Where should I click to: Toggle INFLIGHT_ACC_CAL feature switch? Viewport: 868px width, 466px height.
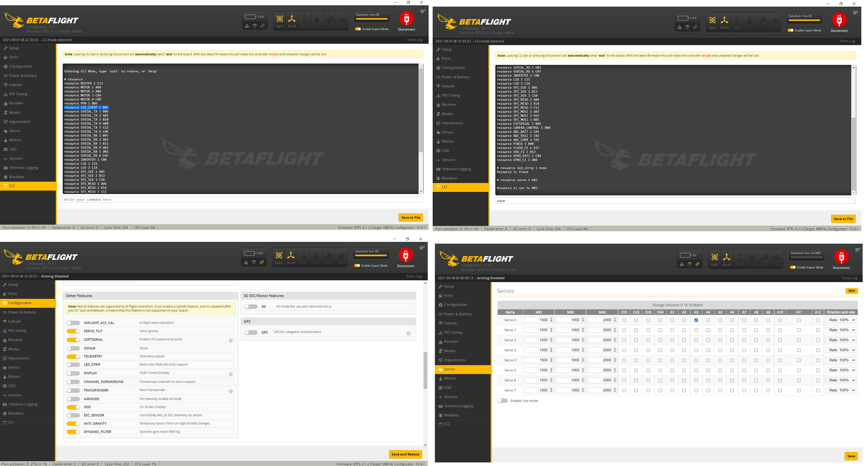(x=73, y=323)
